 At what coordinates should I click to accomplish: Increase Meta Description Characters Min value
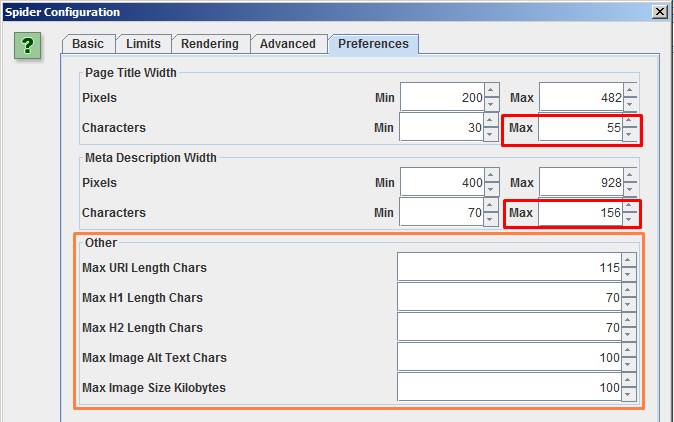coord(490,205)
